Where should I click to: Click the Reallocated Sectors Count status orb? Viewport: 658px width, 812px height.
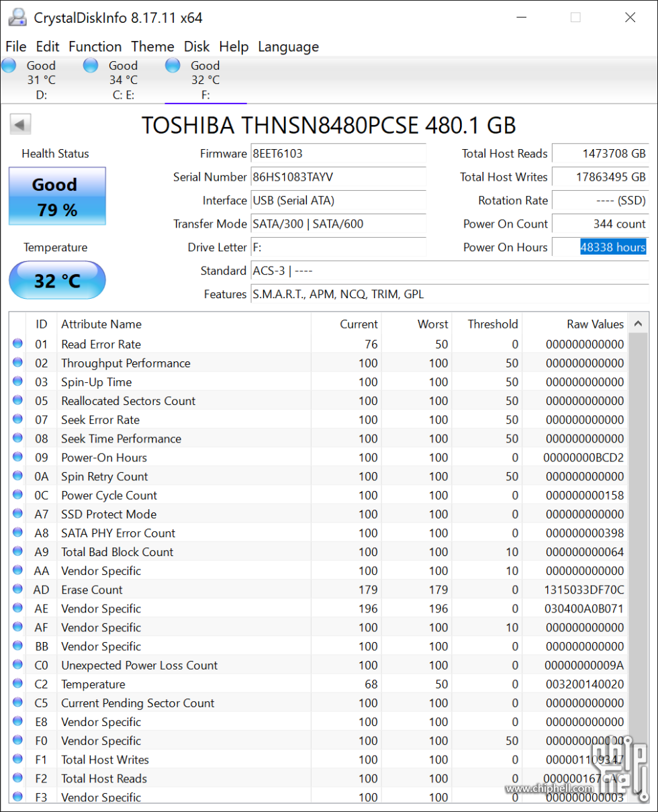(x=17, y=400)
